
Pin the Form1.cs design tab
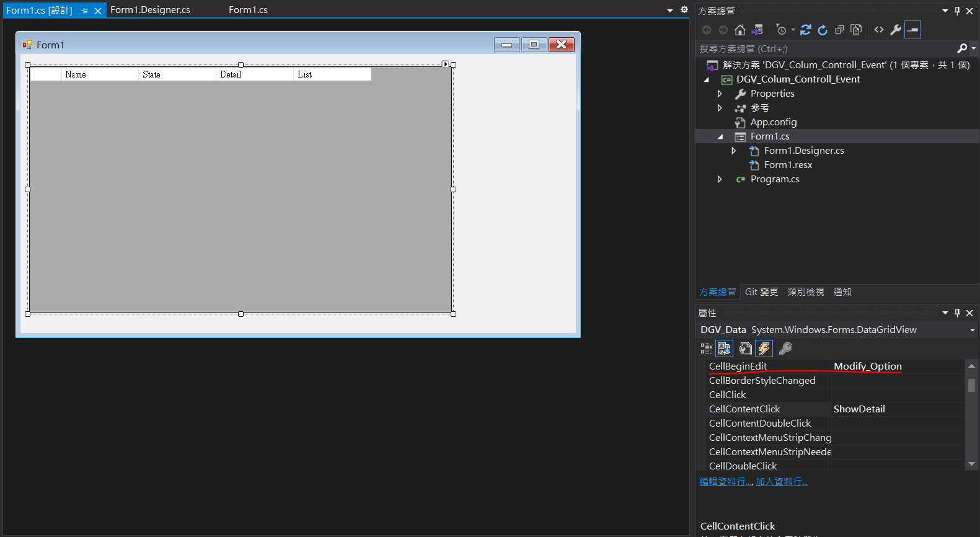click(84, 11)
